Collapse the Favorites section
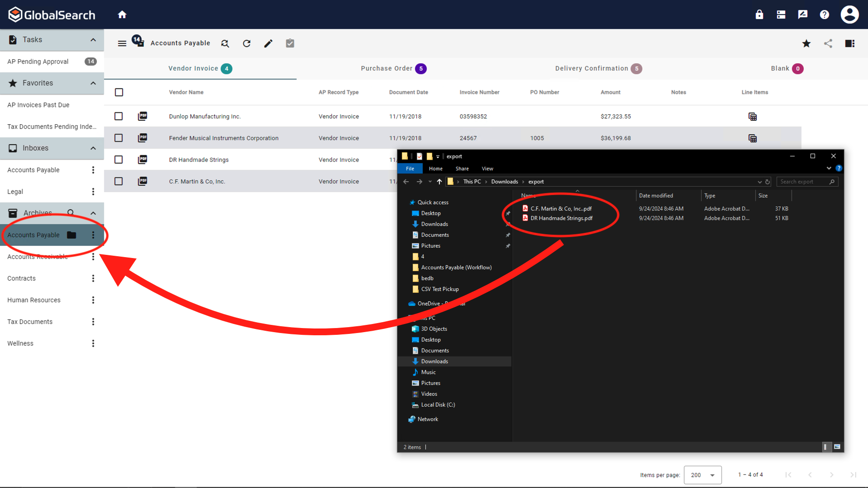The image size is (868, 488). (93, 83)
